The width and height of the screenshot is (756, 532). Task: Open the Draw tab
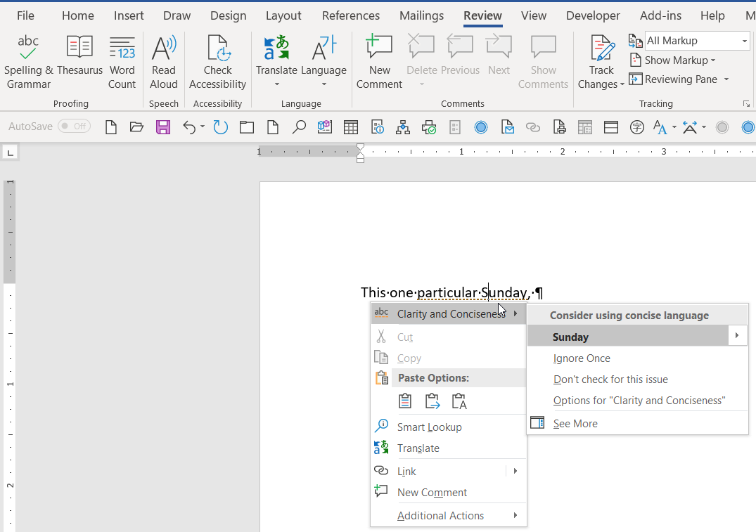tap(177, 15)
